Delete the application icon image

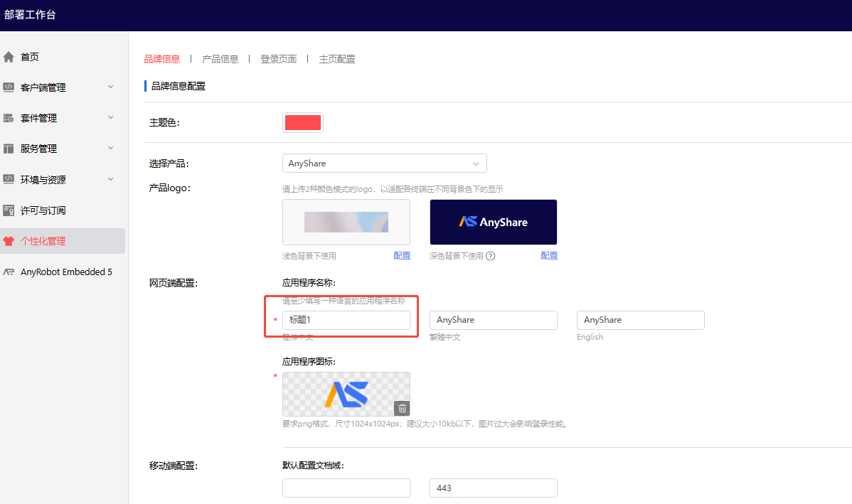pos(402,408)
